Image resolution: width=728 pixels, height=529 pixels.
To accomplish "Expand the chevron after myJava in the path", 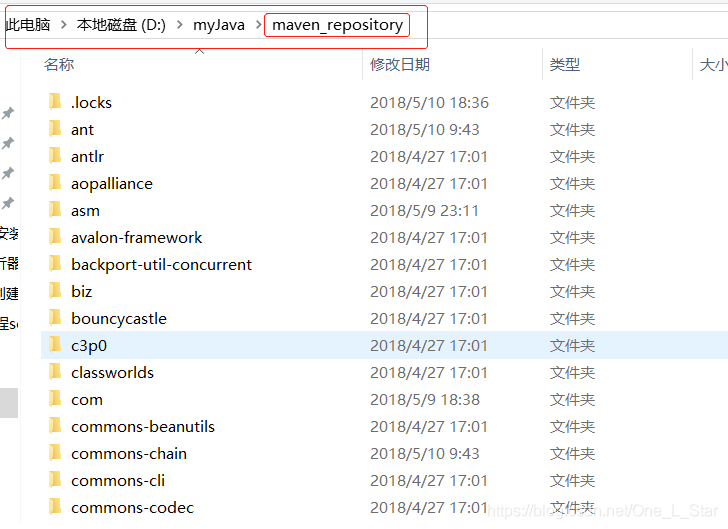I will [259, 25].
